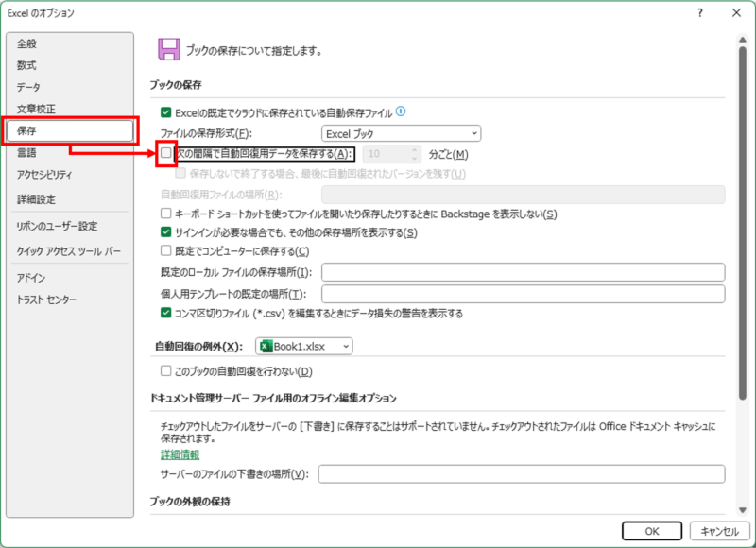Open the help question mark button
756x548 pixels.
[x=700, y=13]
